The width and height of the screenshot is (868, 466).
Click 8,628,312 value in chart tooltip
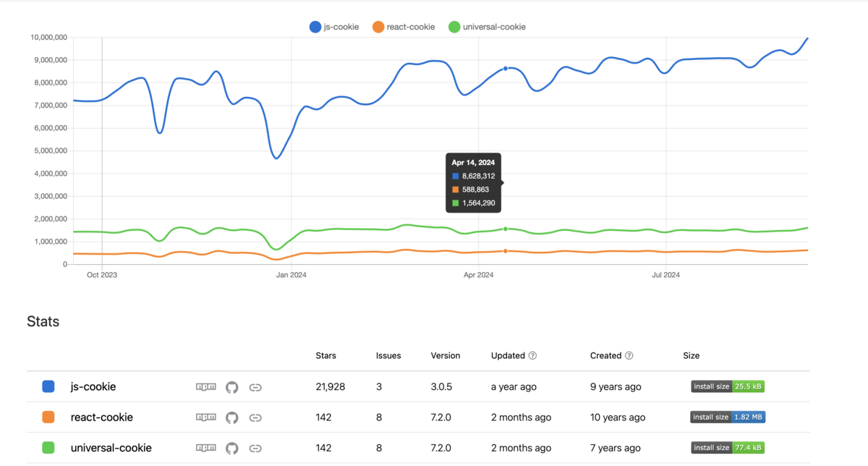[x=478, y=176]
